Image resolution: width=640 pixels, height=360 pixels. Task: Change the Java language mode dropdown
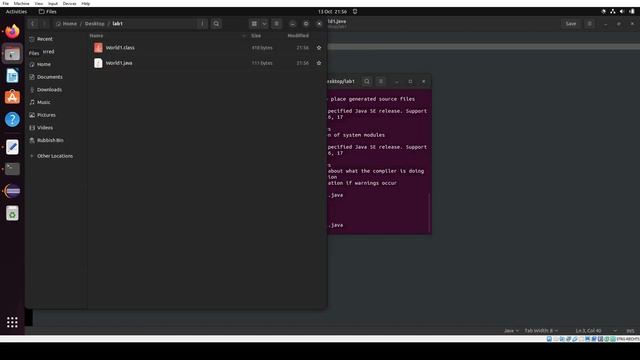[x=511, y=331]
